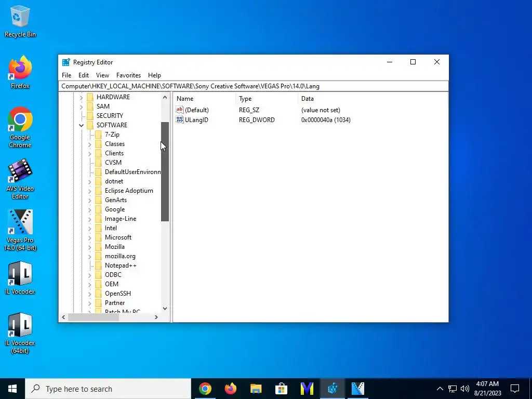
Task: Click the taskbar search box
Action: tap(108, 389)
